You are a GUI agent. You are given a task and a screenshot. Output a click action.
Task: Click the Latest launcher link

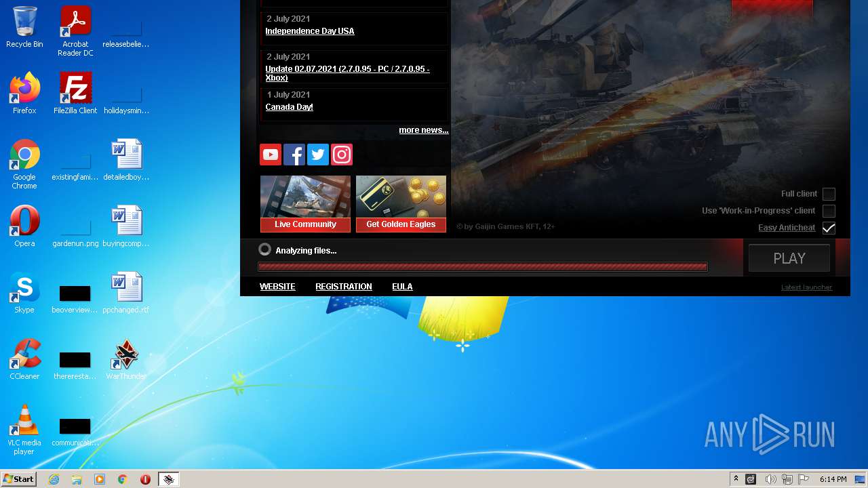(806, 287)
